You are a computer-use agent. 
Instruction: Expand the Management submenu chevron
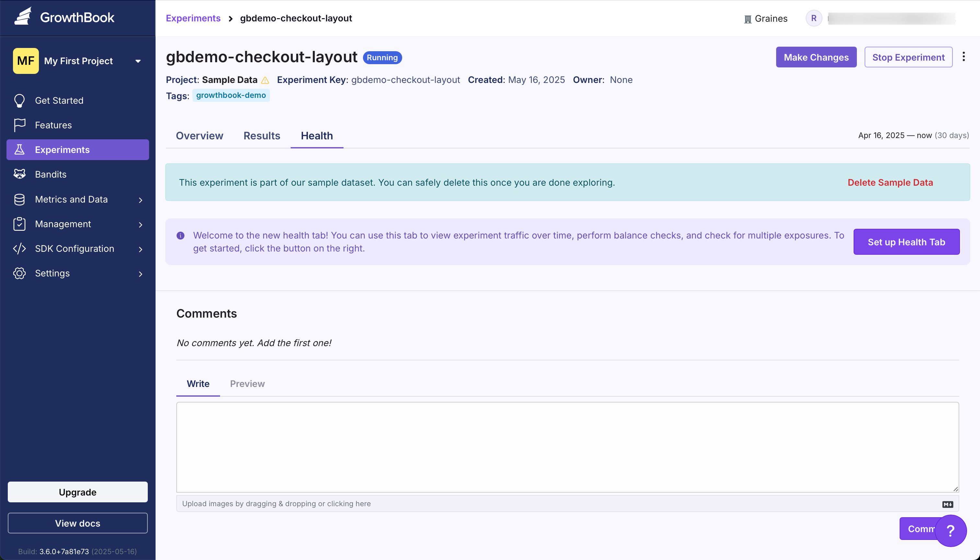pos(140,225)
